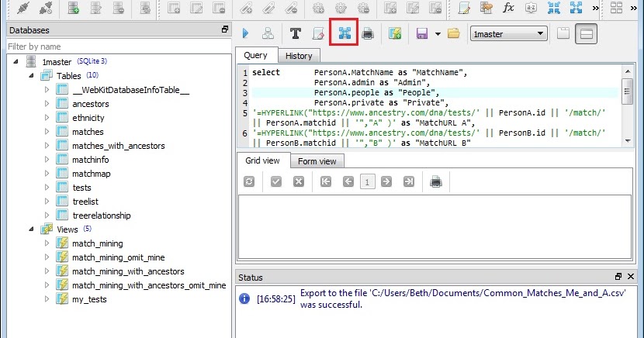Run the query with the blue play icon
The height and width of the screenshot is (338, 644).
(x=246, y=33)
